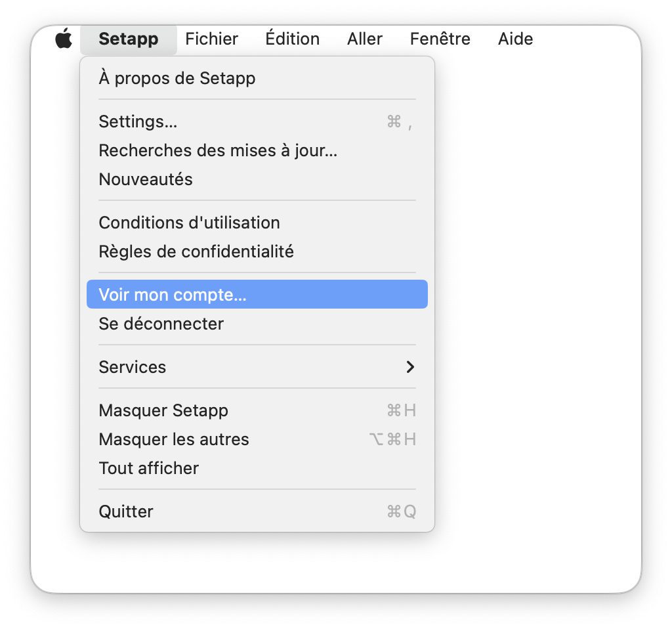Click the Setapp menu bar title
The width and height of the screenshot is (672, 629).
tap(129, 39)
